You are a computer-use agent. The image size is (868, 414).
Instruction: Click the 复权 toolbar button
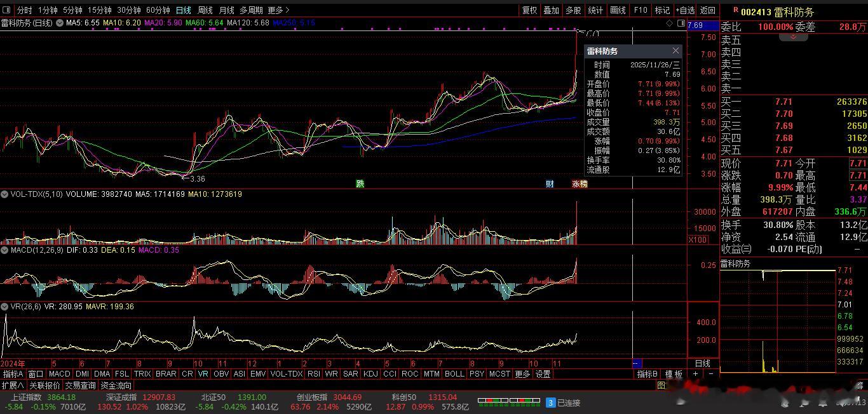coord(529,10)
